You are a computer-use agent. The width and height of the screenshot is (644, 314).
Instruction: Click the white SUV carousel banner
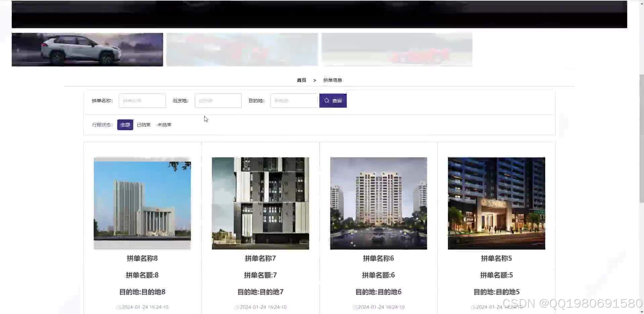pyautogui.click(x=87, y=49)
